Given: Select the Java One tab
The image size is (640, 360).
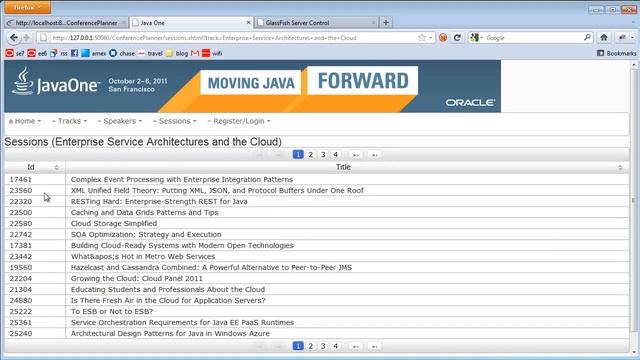Looking at the screenshot, I should [x=191, y=23].
